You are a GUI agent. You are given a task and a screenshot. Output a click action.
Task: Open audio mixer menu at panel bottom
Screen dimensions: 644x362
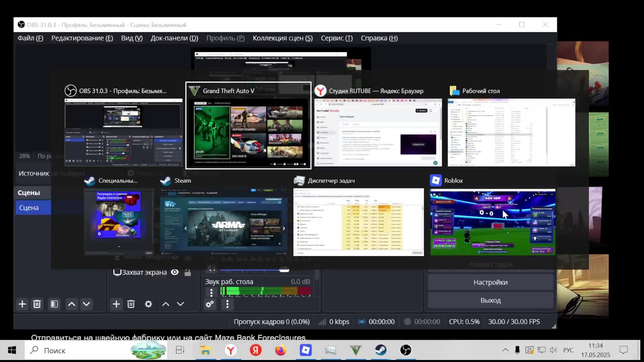click(x=227, y=304)
